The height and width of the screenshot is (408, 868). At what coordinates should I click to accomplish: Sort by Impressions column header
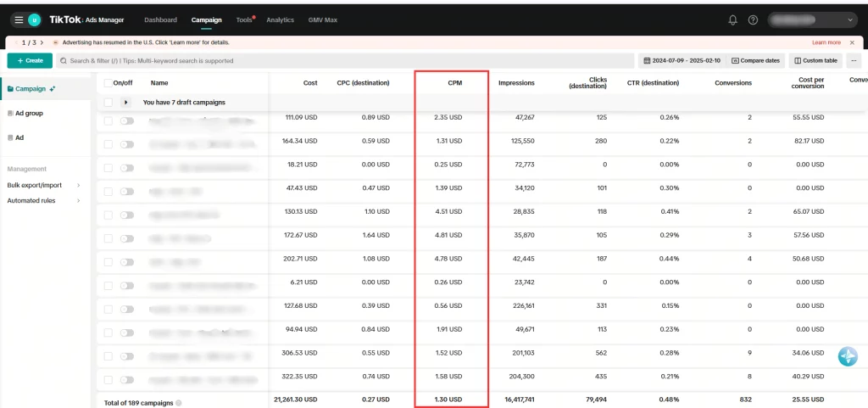tap(516, 83)
